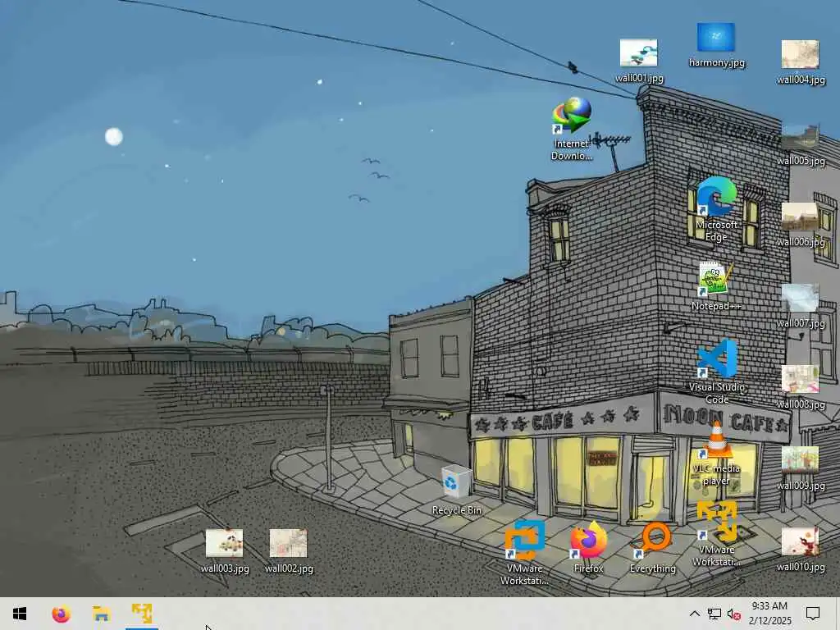Screen dimensions: 840x630
Task: Show hidden system tray icons
Action: point(694,614)
